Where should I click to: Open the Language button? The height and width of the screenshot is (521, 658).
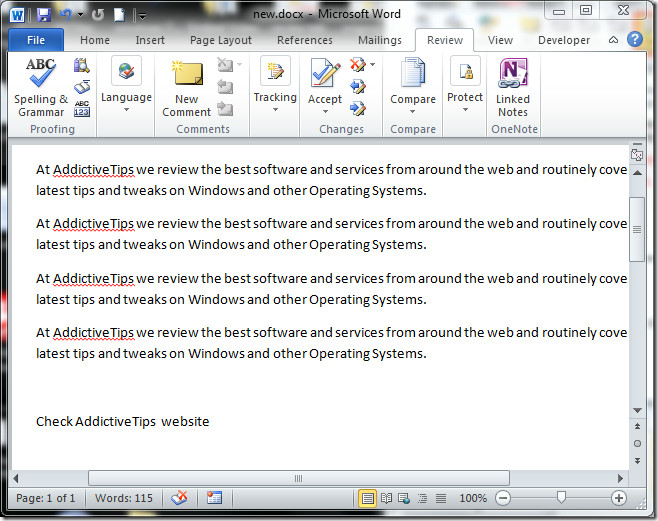point(126,86)
